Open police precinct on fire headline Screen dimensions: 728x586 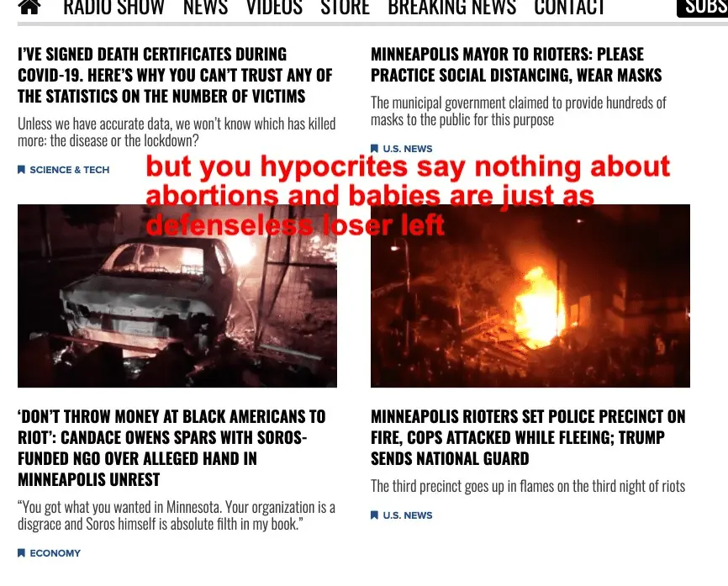[x=528, y=437]
